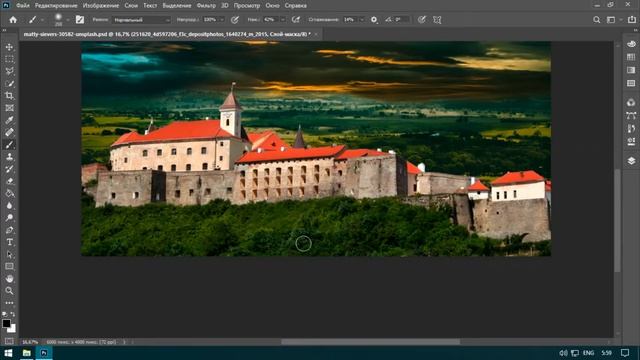The height and width of the screenshot is (360, 640).
Task: Click the Share icon at top right
Action: tap(631, 20)
